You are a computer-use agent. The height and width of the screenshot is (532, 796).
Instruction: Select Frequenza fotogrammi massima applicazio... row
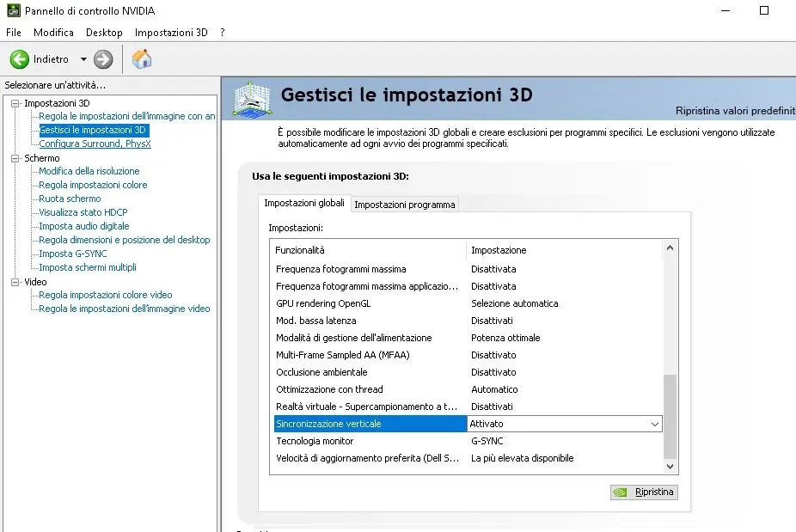point(468,286)
